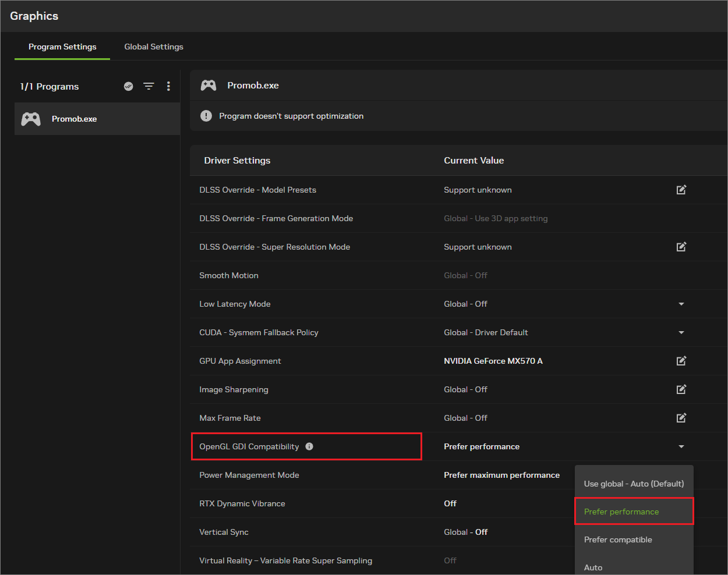Open the three-dot more options menu

tap(168, 86)
